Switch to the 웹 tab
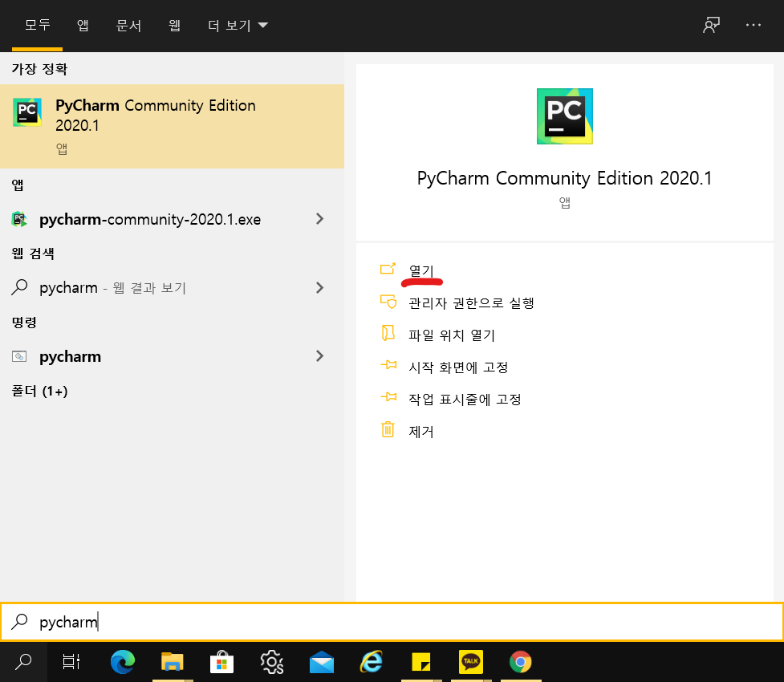 [174, 25]
